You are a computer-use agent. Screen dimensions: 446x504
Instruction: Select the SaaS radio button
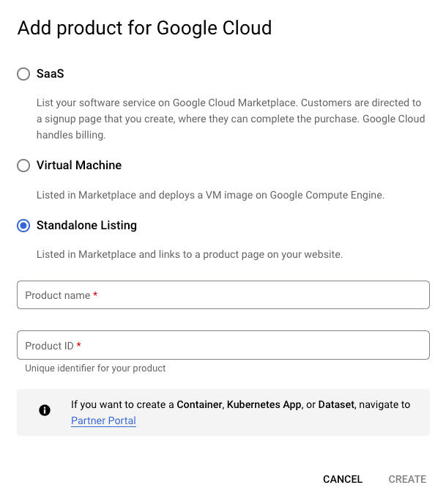click(x=23, y=73)
